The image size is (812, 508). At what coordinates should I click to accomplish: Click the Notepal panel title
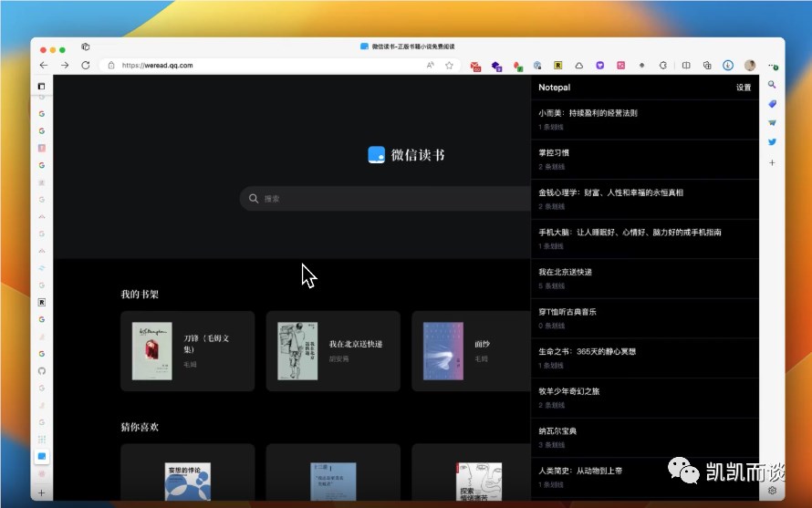coord(554,88)
